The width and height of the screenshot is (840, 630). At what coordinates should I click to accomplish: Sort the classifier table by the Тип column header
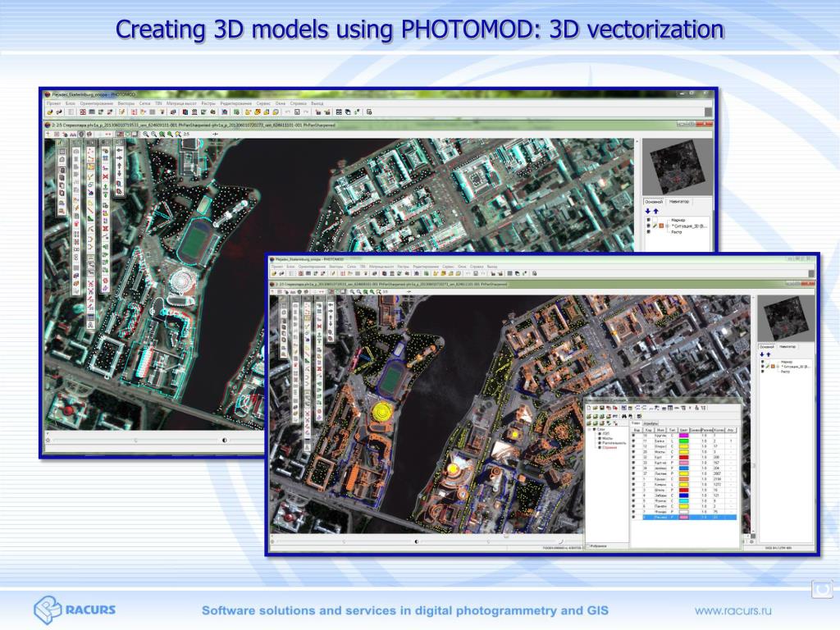(x=672, y=430)
